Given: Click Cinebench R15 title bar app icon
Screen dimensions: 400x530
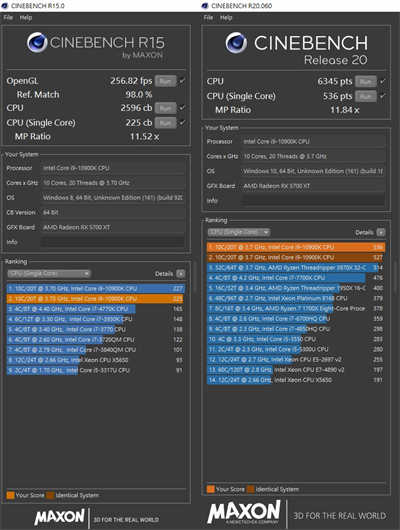Looking at the screenshot, I should pos(5,6).
